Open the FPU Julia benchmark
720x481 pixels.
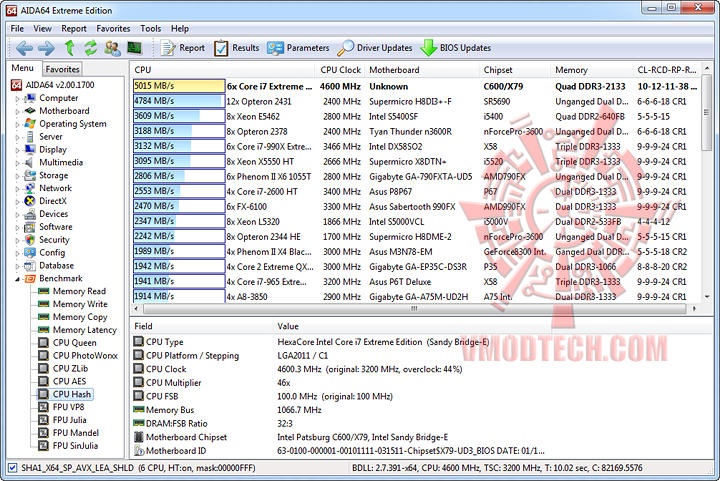pos(69,419)
